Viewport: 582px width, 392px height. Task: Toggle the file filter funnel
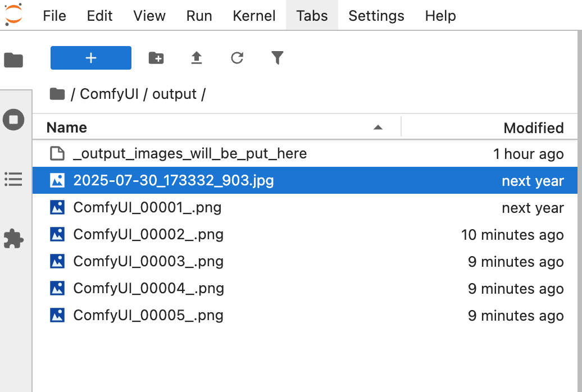[278, 58]
